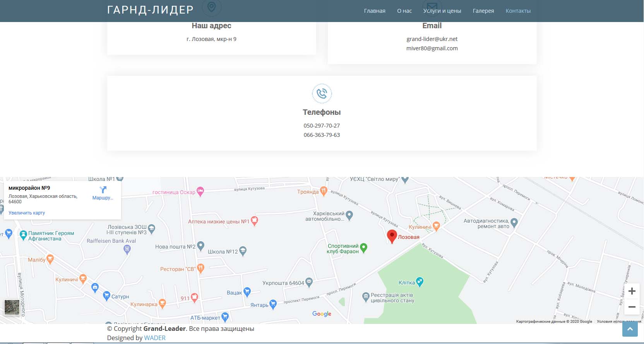Click the Сатурн shop marker
Viewport: 644px width, 344px height.
point(107,296)
